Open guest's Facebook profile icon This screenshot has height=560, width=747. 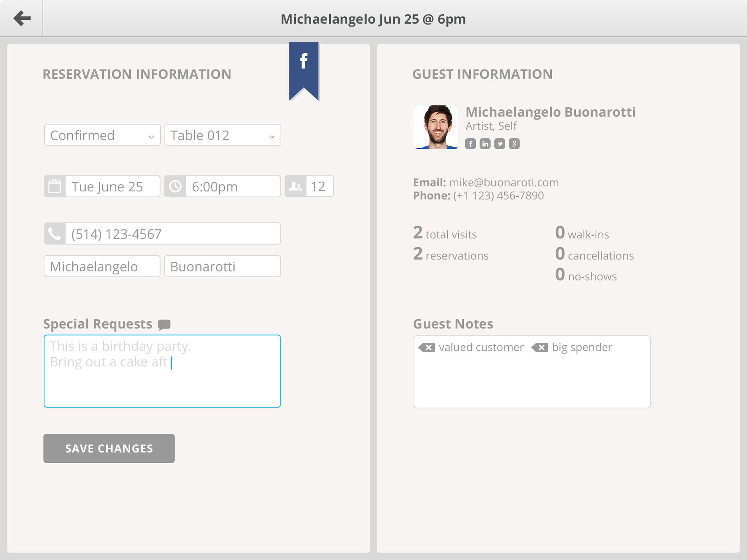(470, 144)
